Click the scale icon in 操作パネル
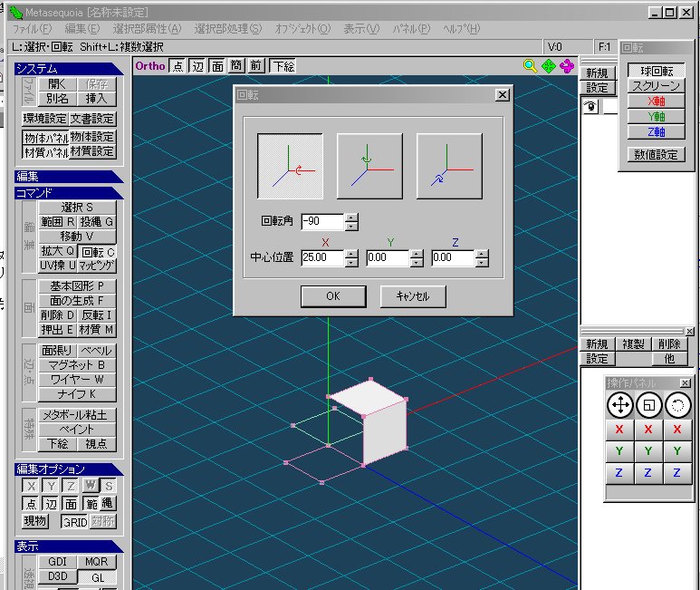 pos(648,405)
